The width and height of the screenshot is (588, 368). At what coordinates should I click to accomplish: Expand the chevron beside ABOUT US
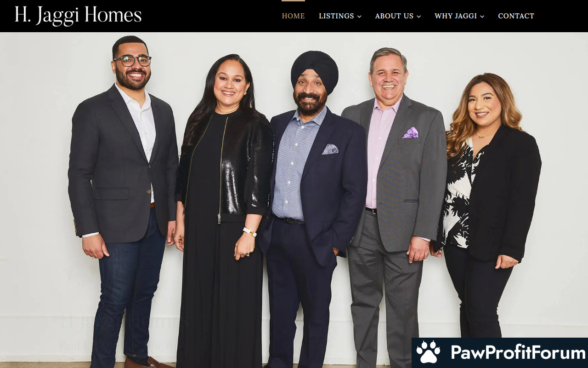coord(419,17)
